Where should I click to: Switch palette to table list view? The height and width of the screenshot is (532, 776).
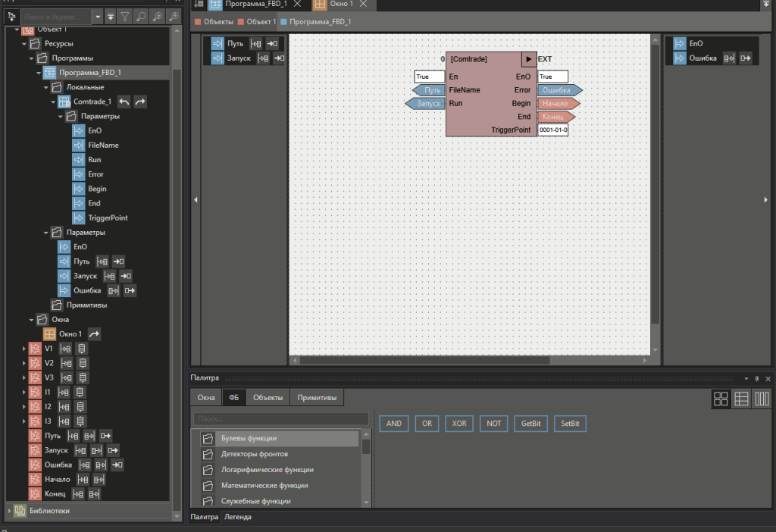click(742, 399)
